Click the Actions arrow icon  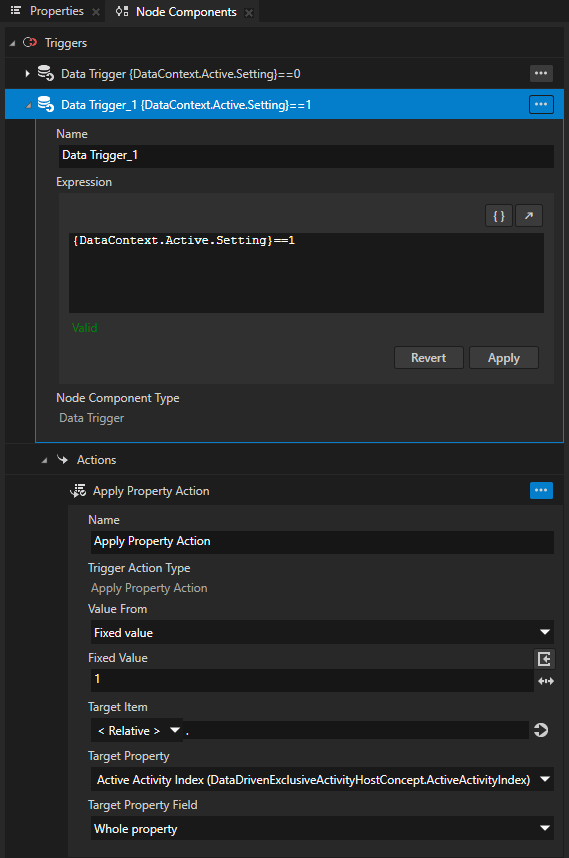point(63,460)
